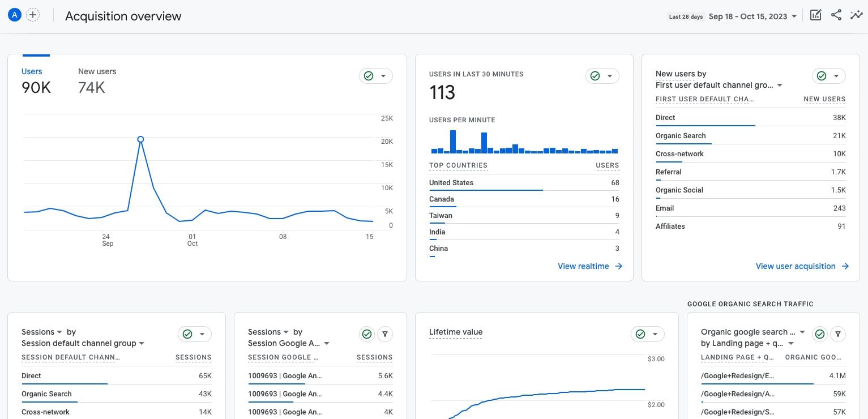
Task: Click the data quality checkmark on Users card
Action: tap(369, 75)
